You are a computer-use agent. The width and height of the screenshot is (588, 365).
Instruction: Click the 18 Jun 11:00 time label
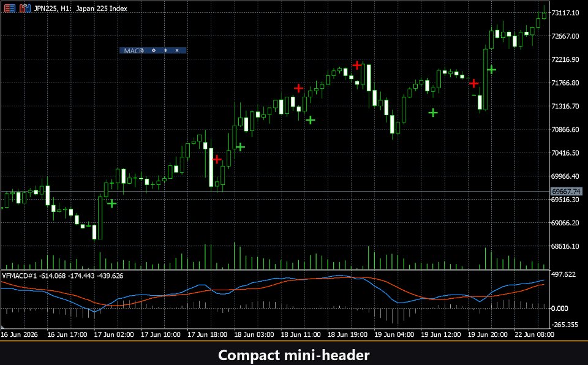(301, 334)
